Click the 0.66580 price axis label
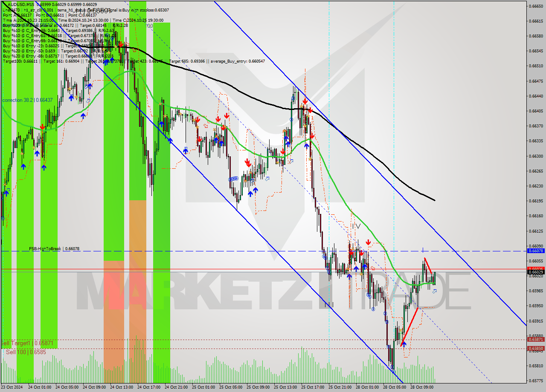 click(536, 36)
